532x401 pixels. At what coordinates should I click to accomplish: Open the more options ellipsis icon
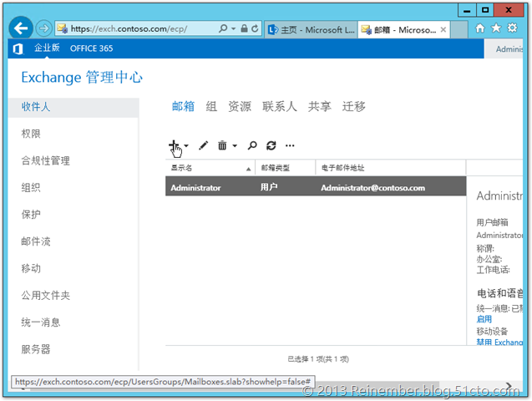click(x=290, y=145)
